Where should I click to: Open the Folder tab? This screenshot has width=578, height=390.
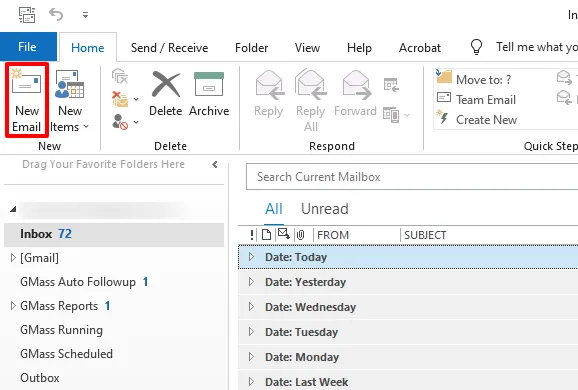[251, 48]
